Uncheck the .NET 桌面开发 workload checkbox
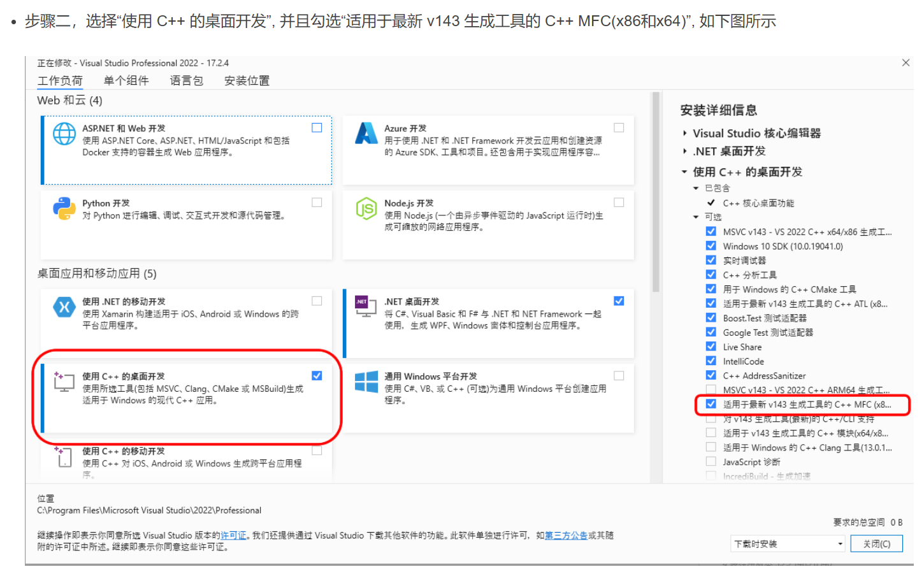The height and width of the screenshot is (583, 924). (619, 301)
